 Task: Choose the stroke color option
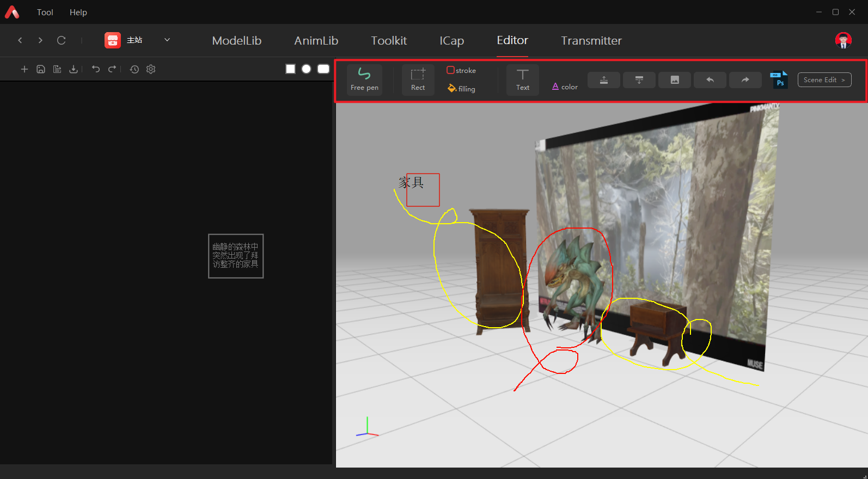coord(461,70)
